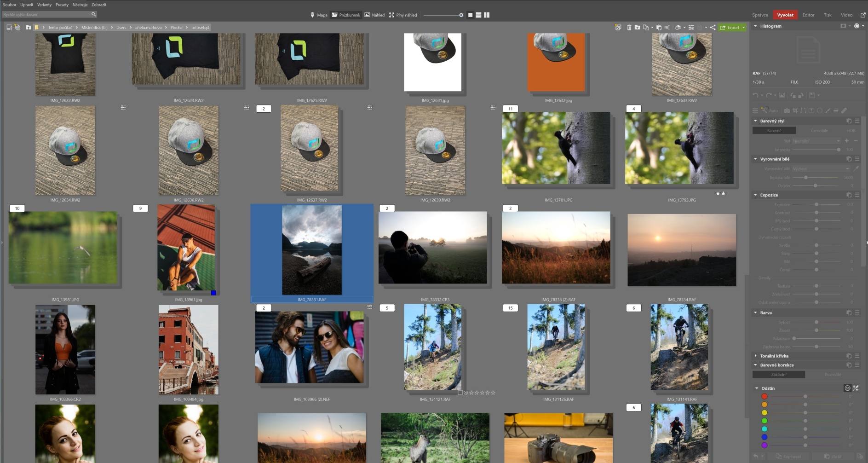Open the external window icon after Video

(x=863, y=15)
